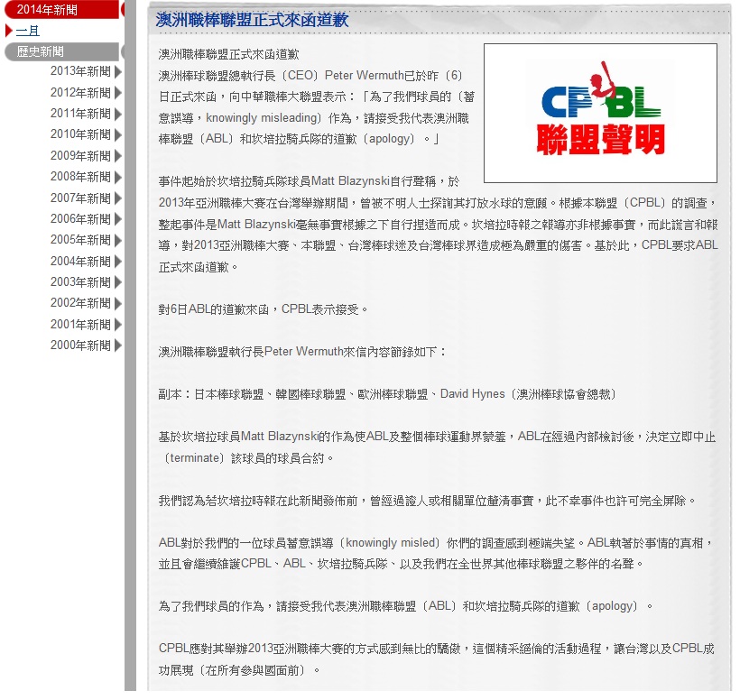The width and height of the screenshot is (740, 700).
Task: Open 2011年新聞 archive
Action: 80,114
